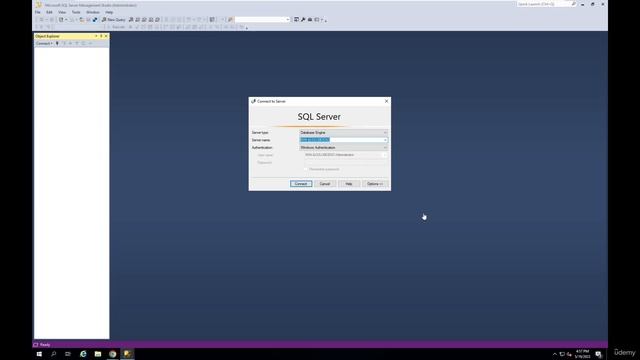This screenshot has width=640, height=360.
Task: Open the View menu
Action: tap(62, 12)
